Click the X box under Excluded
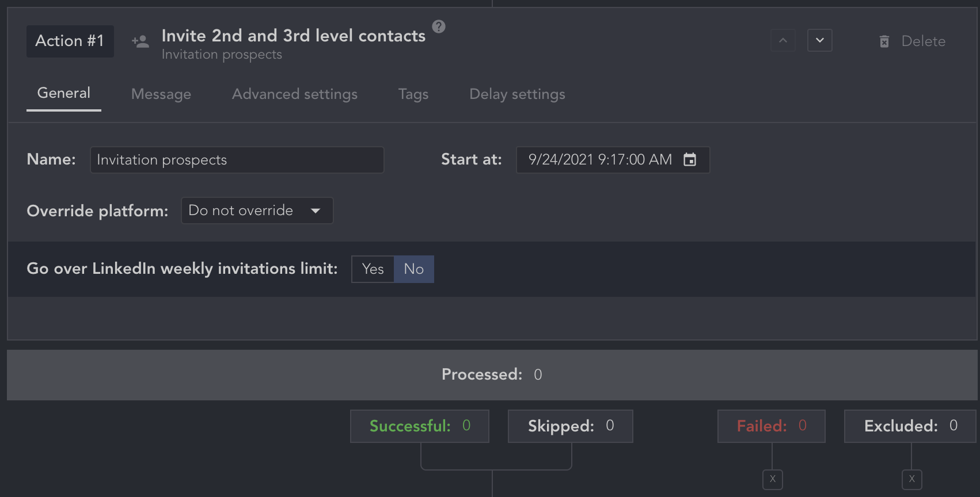 coord(912,479)
